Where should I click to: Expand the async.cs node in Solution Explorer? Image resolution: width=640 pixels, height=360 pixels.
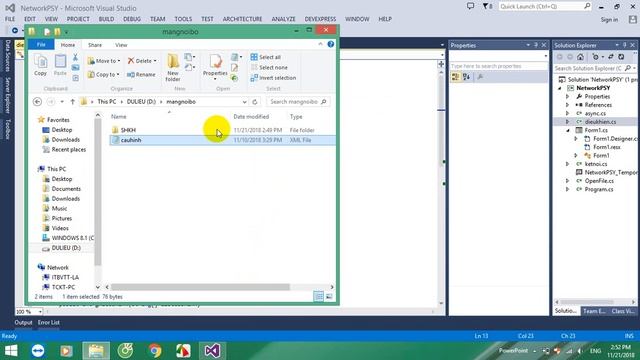click(x=567, y=113)
